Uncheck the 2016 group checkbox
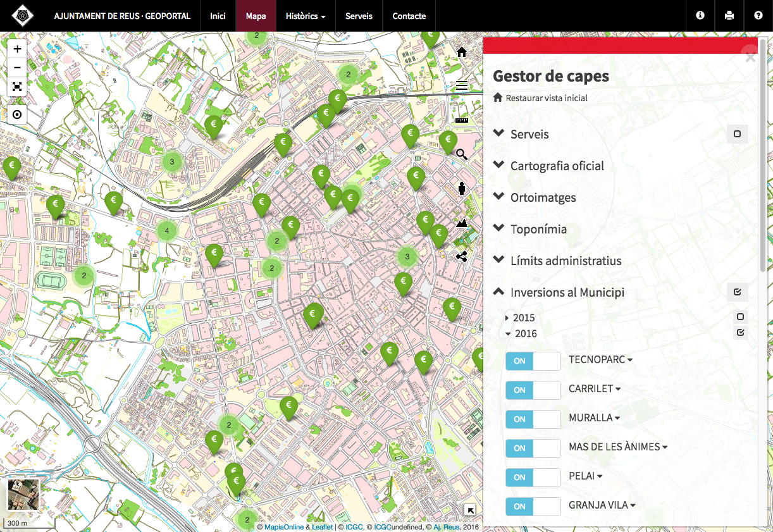Image resolution: width=773 pixels, height=532 pixels. pos(741,333)
